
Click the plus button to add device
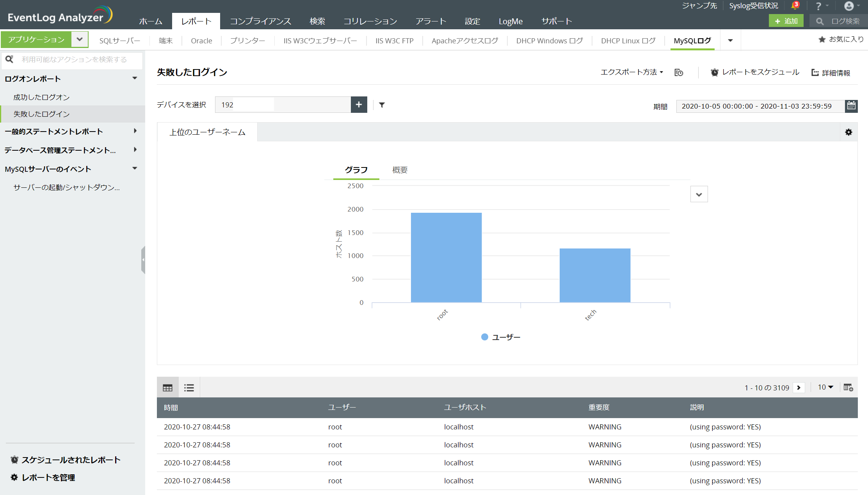359,105
